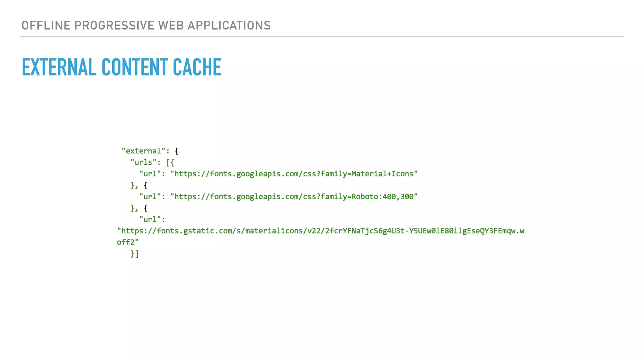This screenshot has width=644, height=362.
Task: Click the 'Offline Progressive Web Applications' header text
Action: pos(146,25)
